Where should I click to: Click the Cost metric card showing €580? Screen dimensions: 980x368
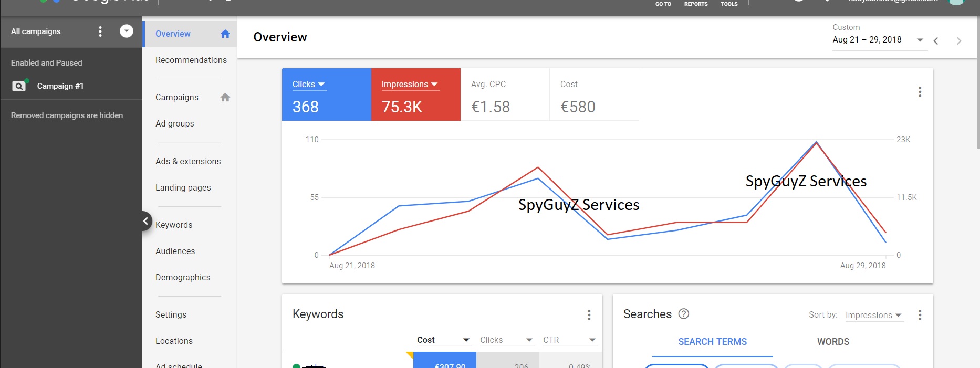tap(595, 94)
